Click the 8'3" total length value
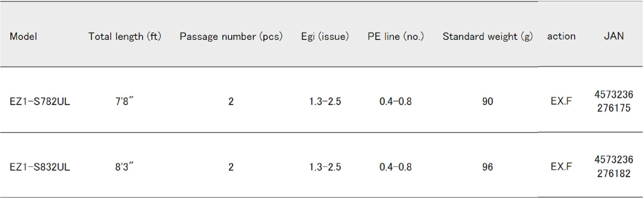Image resolution: width=644 pixels, height=199 pixels. [124, 167]
